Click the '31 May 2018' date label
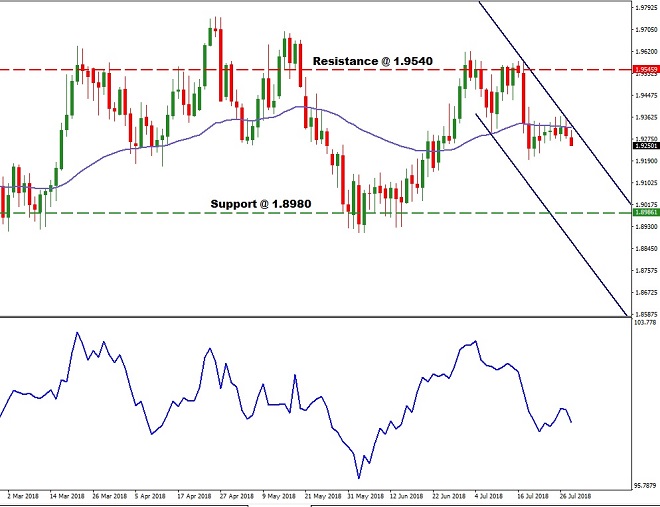The height and width of the screenshot is (507, 660). (365, 496)
